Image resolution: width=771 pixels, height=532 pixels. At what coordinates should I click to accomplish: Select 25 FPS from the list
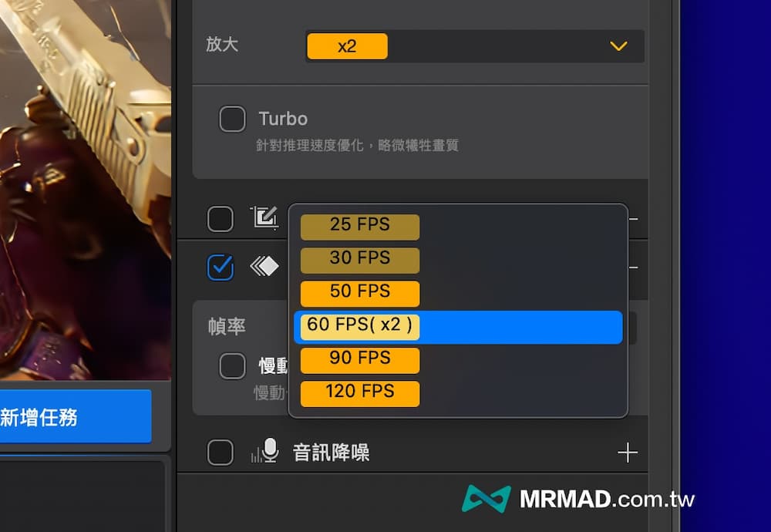pos(360,227)
